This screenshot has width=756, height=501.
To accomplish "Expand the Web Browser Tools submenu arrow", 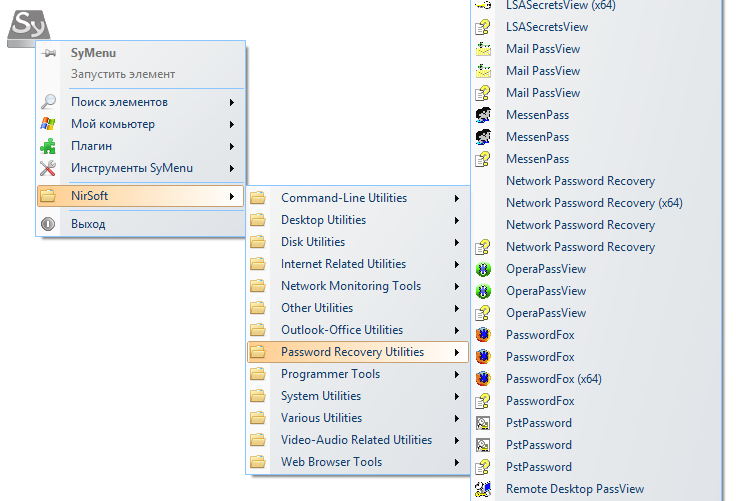I will tap(457, 462).
